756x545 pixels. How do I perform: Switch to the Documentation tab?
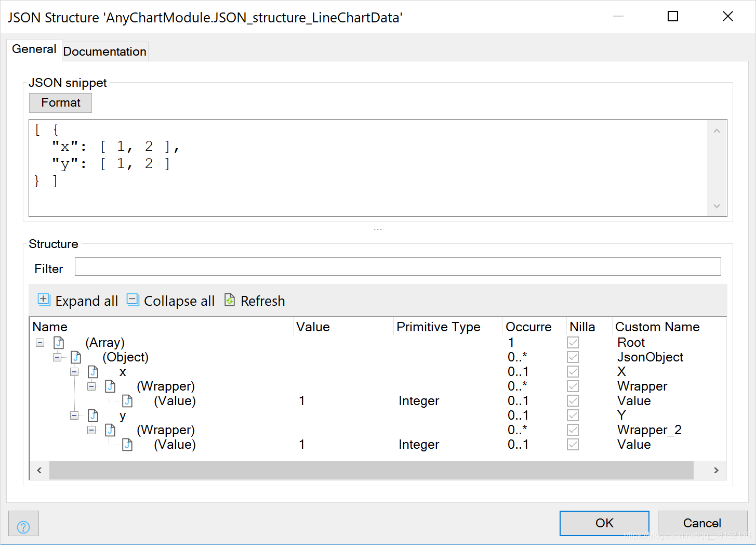pos(104,51)
